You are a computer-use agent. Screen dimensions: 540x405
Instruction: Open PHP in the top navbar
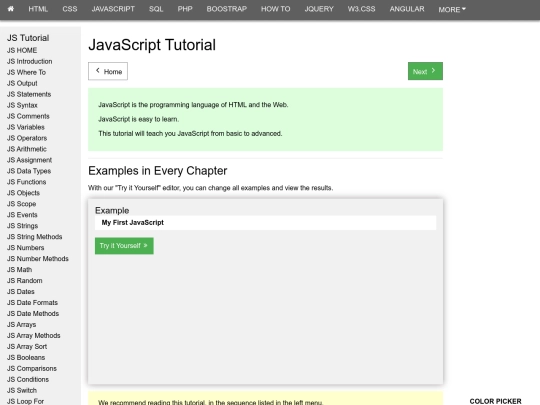185,9
